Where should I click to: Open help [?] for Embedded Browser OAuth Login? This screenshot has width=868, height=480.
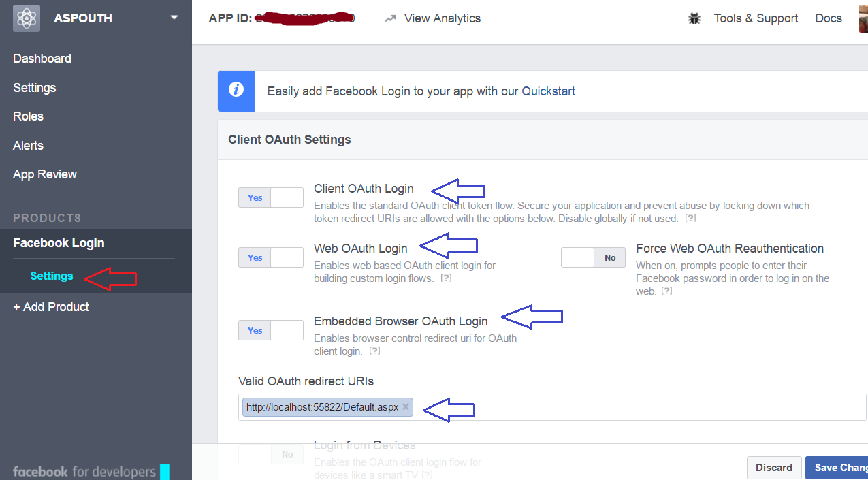pyautogui.click(x=374, y=351)
